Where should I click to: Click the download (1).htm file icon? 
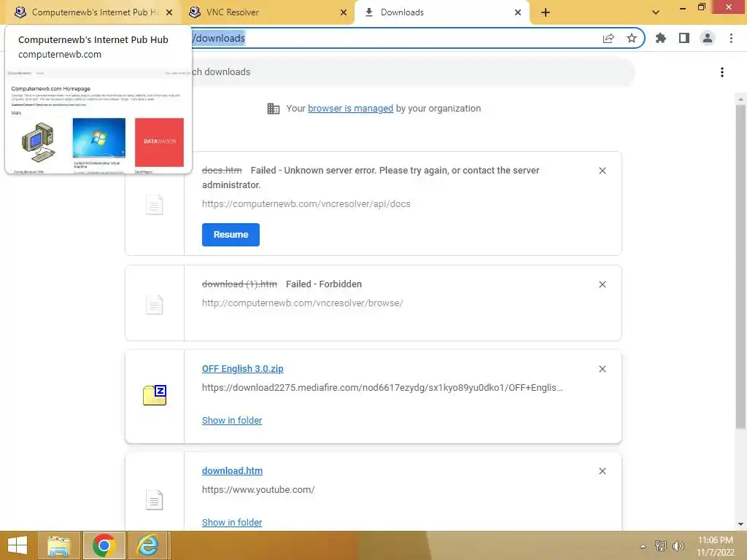[x=155, y=305]
